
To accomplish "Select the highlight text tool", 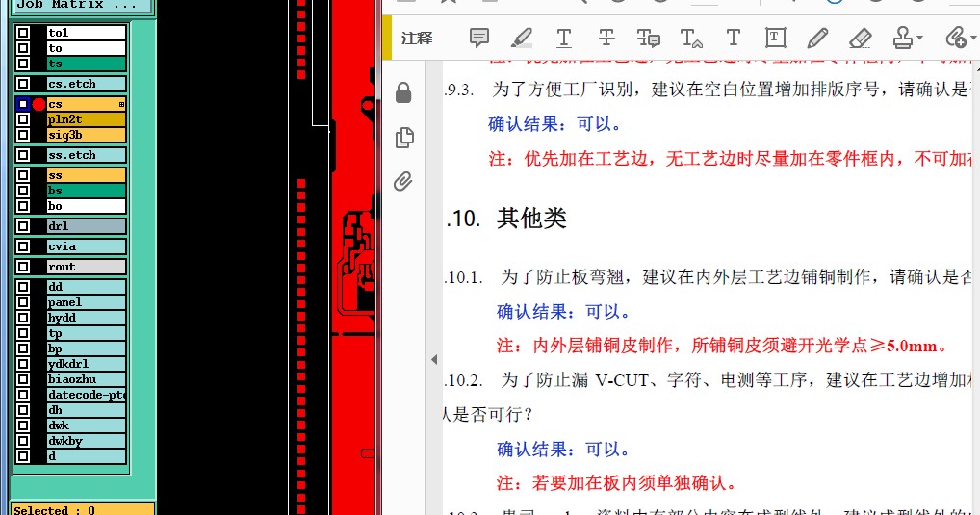I will point(521,39).
